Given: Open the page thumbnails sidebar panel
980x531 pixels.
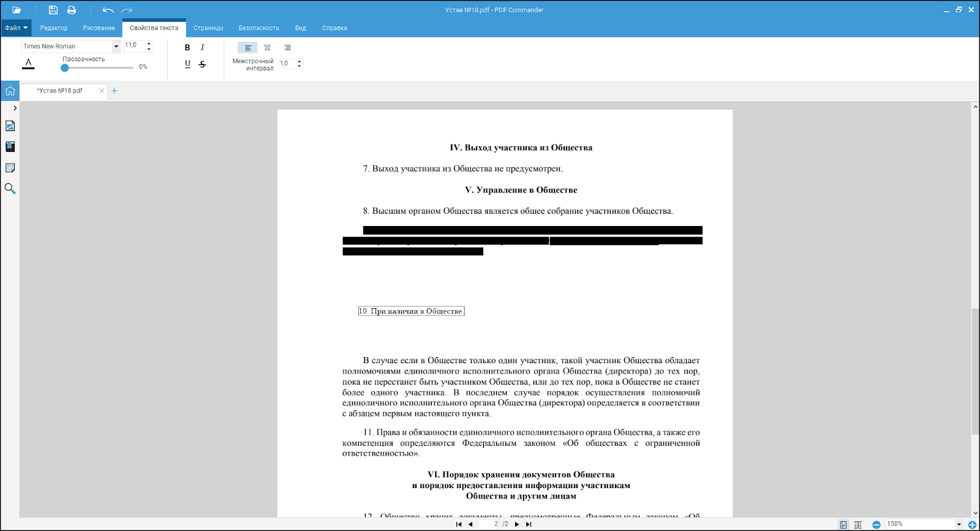Looking at the screenshot, I should [x=10, y=126].
